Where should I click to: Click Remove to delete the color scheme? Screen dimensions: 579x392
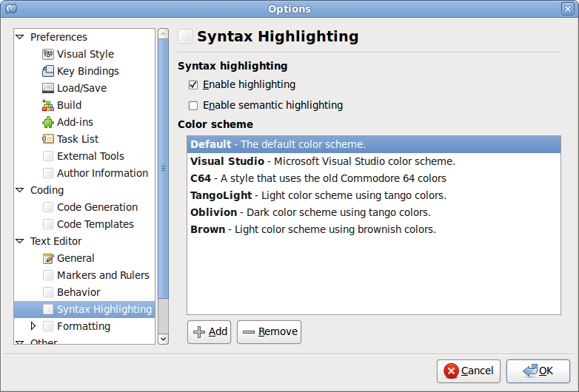269,332
